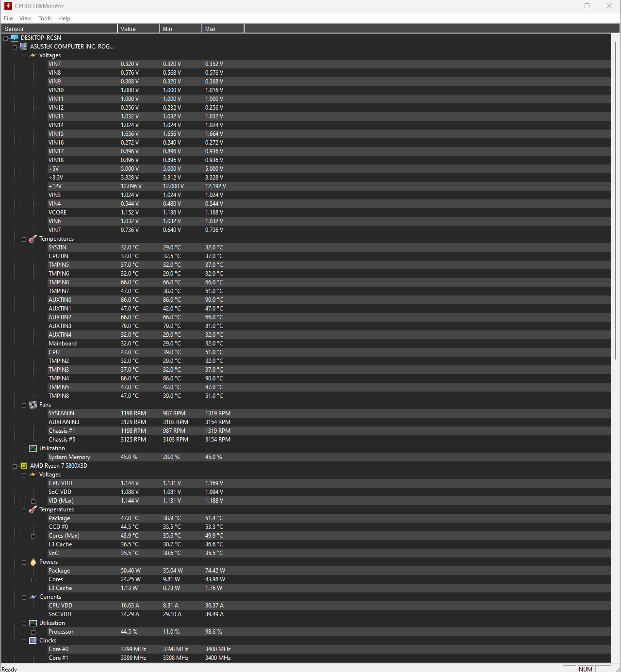
Task: Select the AUXTIN0 temperature row
Action: pos(329,300)
